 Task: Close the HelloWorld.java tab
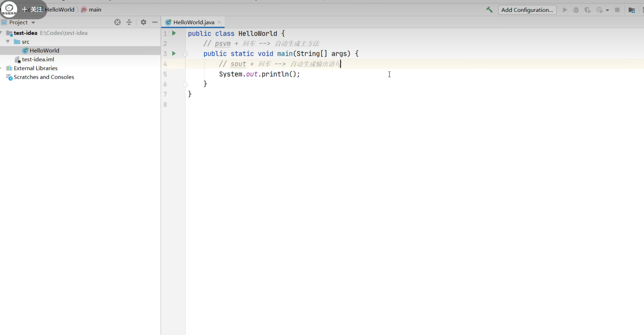[219, 22]
